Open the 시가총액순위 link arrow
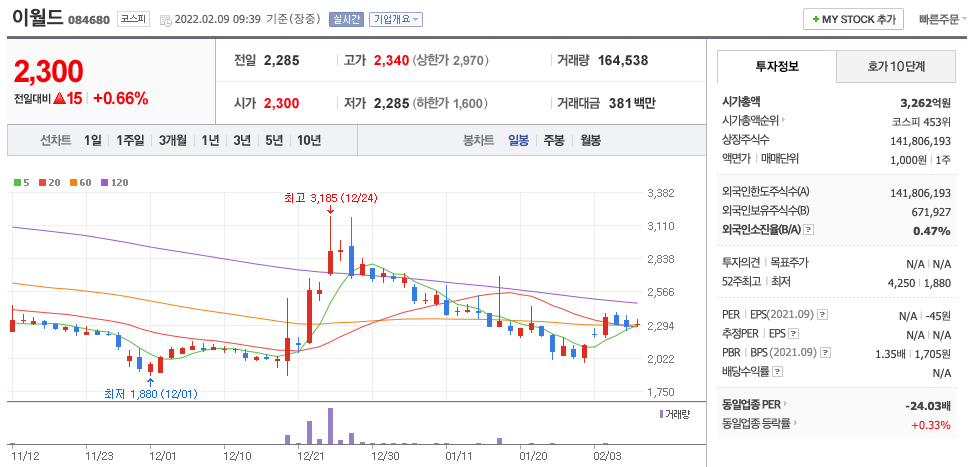 [783, 121]
